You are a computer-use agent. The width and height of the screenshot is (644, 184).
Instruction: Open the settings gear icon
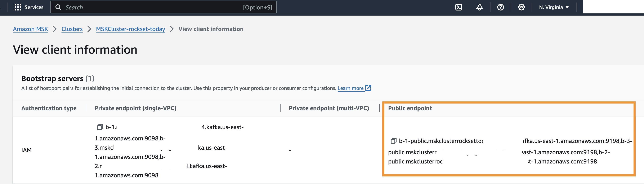(x=521, y=7)
